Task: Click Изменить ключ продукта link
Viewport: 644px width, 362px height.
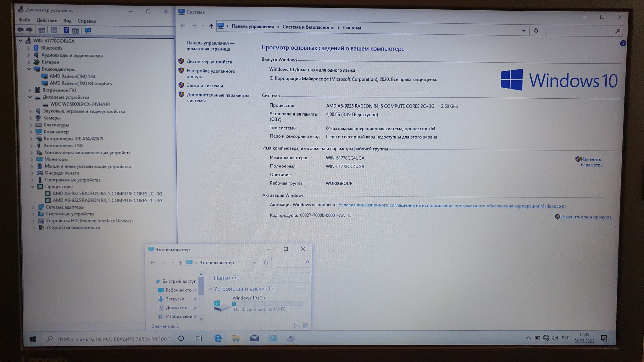Action: tap(586, 217)
